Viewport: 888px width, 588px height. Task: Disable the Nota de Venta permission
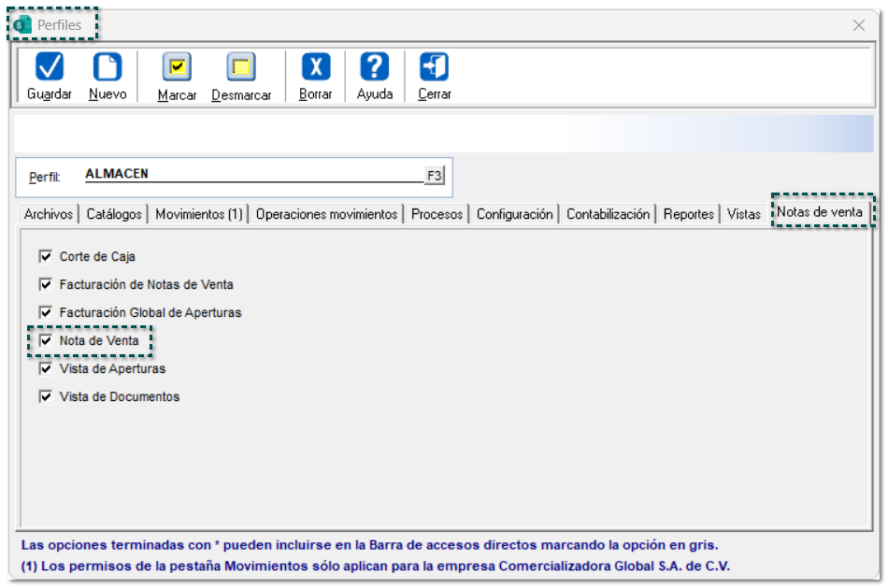pyautogui.click(x=46, y=341)
